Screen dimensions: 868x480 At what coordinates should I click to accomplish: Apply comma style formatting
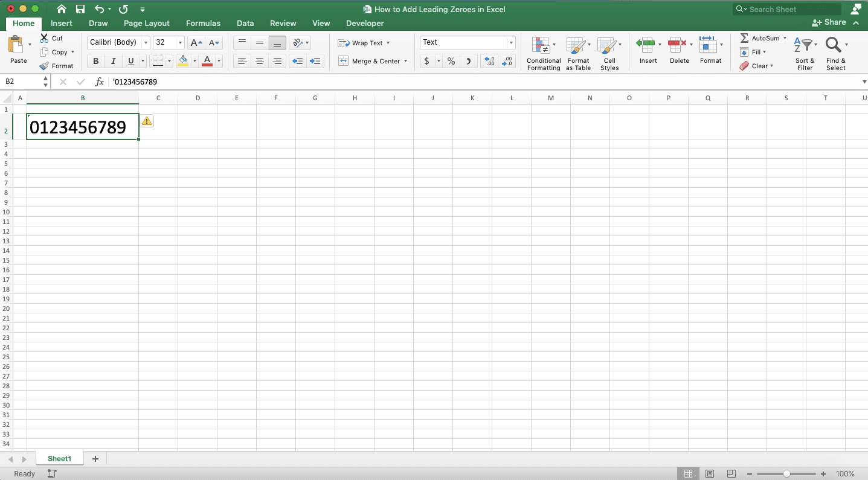[x=469, y=61]
